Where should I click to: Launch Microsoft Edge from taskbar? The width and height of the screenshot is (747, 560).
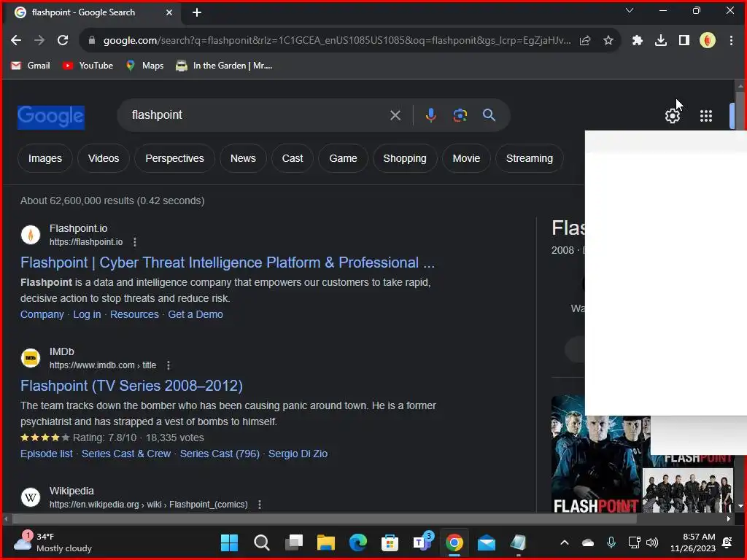click(358, 542)
